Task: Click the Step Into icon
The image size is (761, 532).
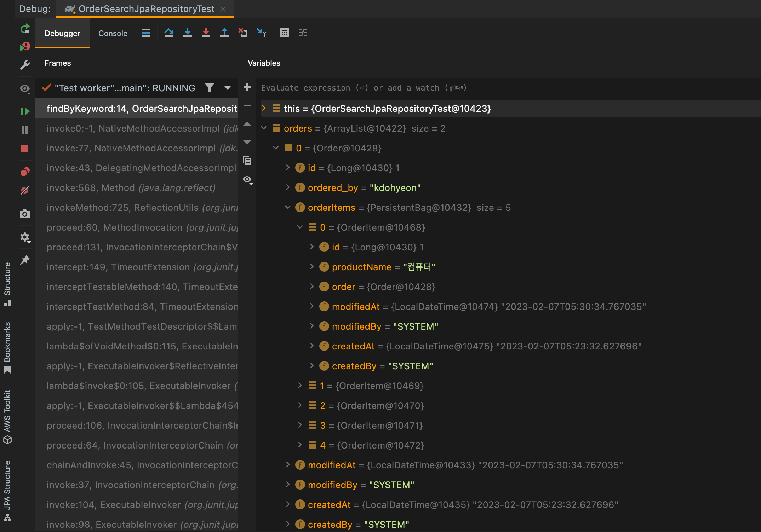Action: (188, 33)
